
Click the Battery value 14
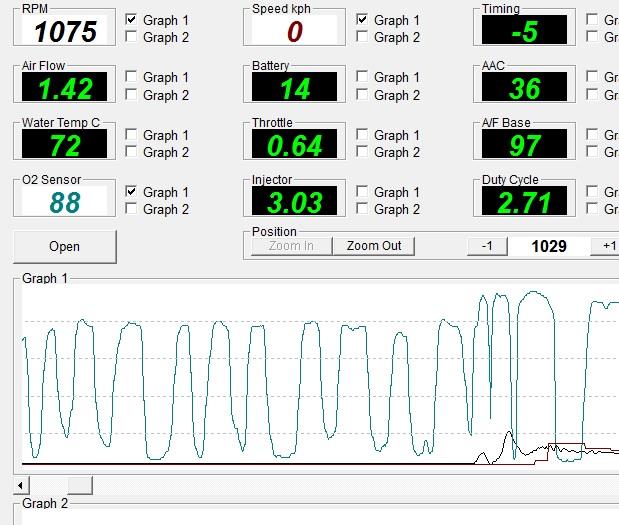[x=294, y=87]
